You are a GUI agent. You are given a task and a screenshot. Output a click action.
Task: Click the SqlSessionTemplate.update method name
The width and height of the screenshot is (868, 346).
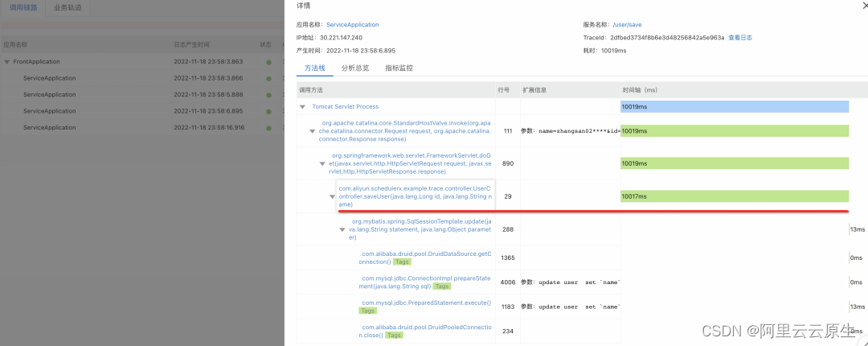420,229
